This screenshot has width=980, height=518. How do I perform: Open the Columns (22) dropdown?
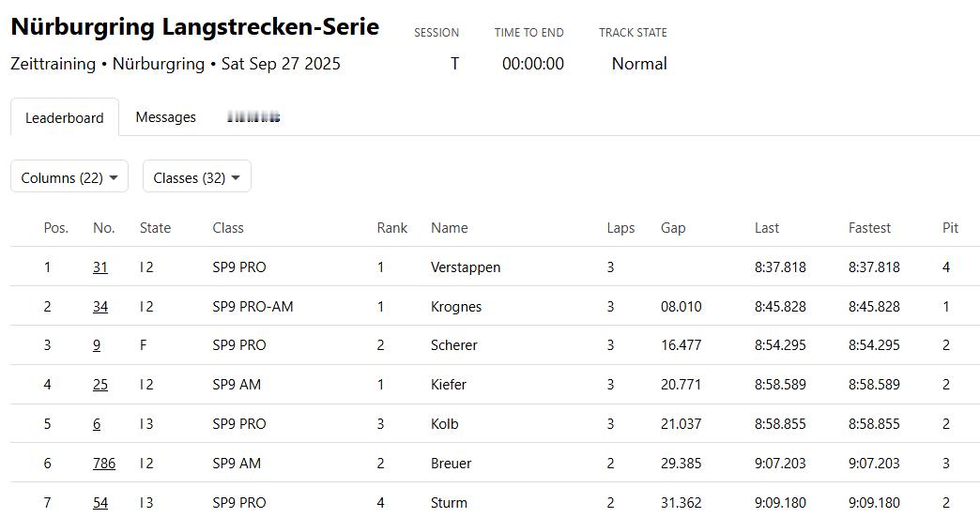point(69,177)
